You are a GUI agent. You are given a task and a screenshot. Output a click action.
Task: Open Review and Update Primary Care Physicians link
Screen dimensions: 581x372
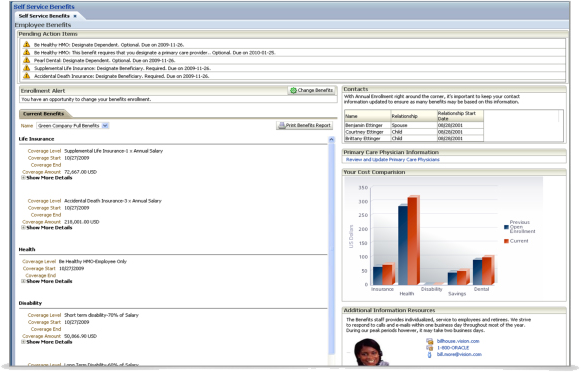coord(393,159)
